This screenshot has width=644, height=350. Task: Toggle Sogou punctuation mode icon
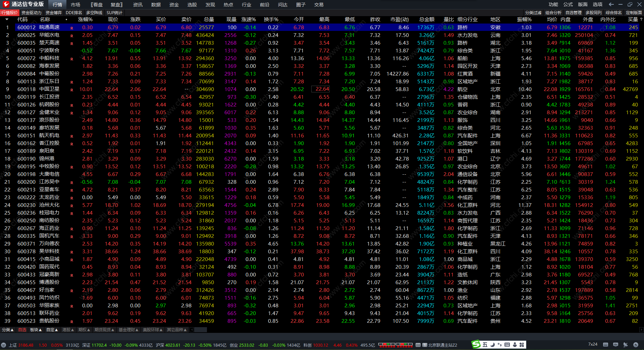click(500, 345)
